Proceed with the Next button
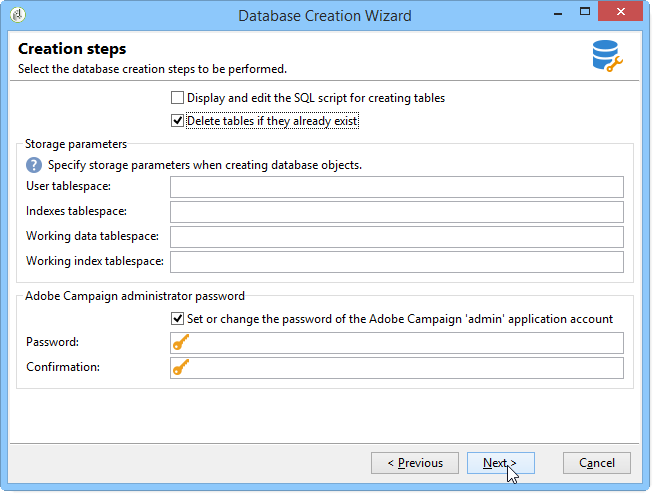Image resolution: width=659 pixels, height=500 pixels. click(500, 463)
